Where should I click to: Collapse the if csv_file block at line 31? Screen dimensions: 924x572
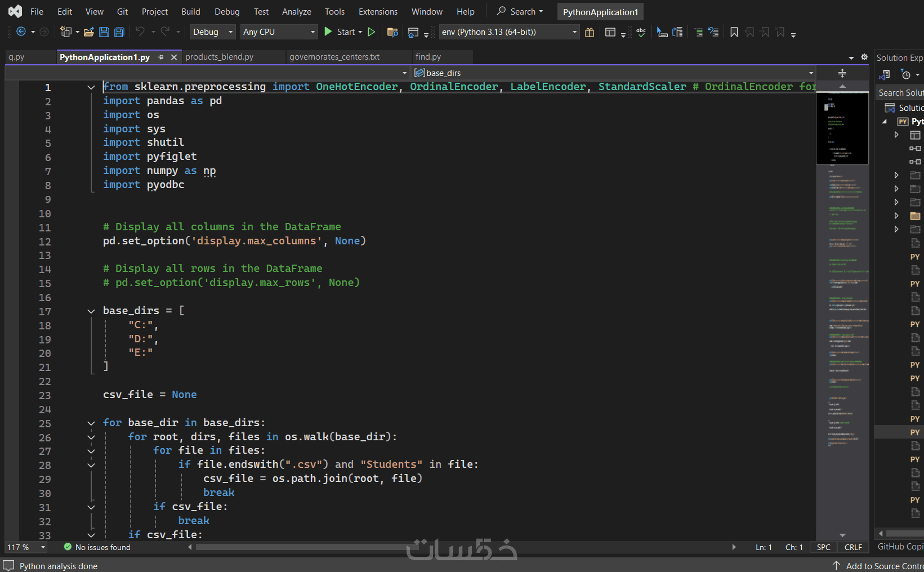coord(91,507)
